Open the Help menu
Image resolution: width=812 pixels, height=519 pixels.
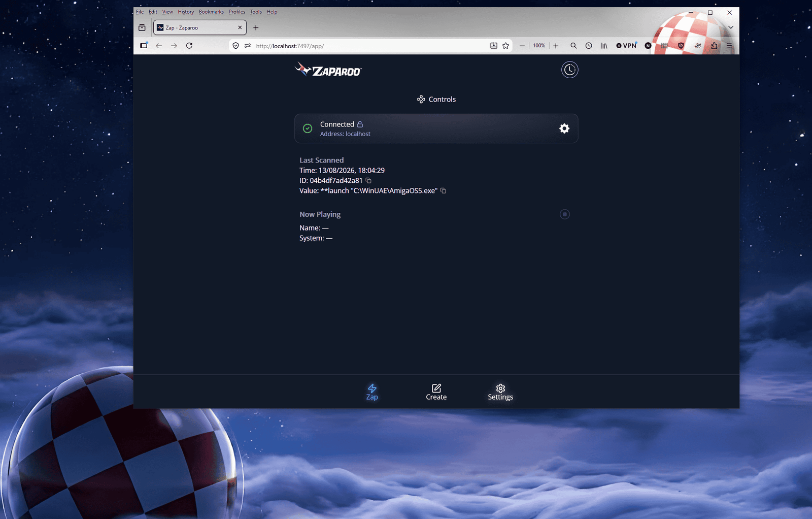coord(272,12)
